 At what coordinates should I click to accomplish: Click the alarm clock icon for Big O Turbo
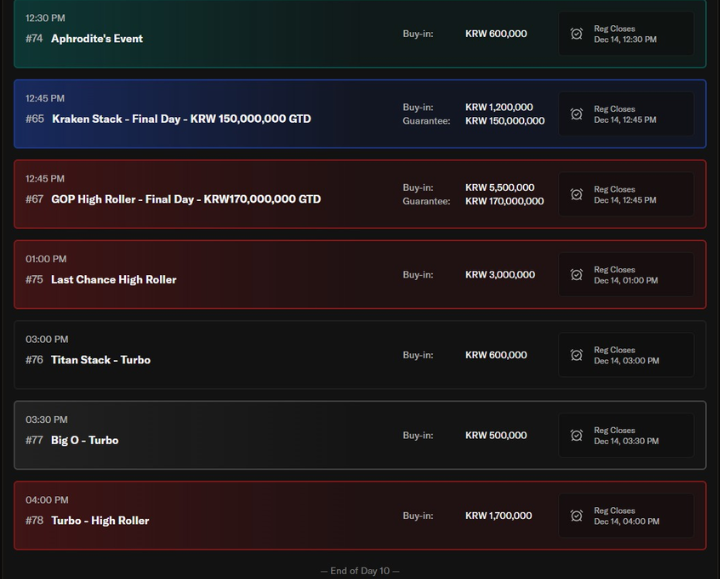click(x=577, y=435)
